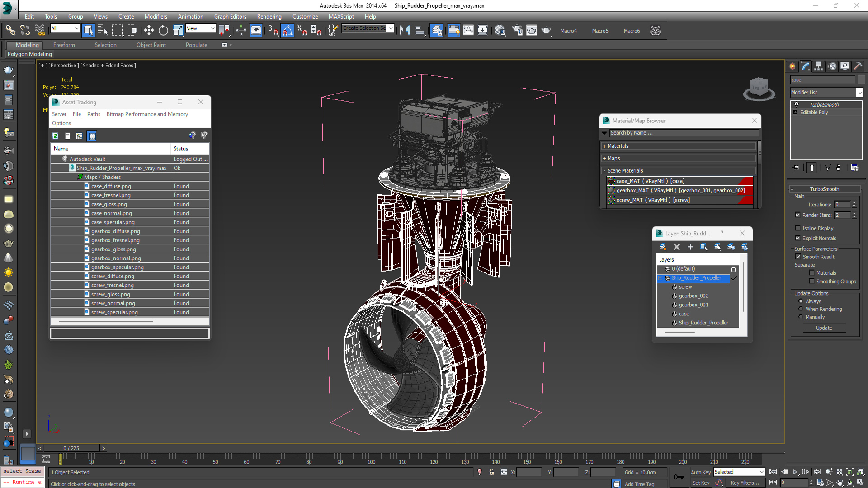Screen dimensions: 868x488
Task: Click the Render Production teapot icon
Action: click(x=546, y=30)
